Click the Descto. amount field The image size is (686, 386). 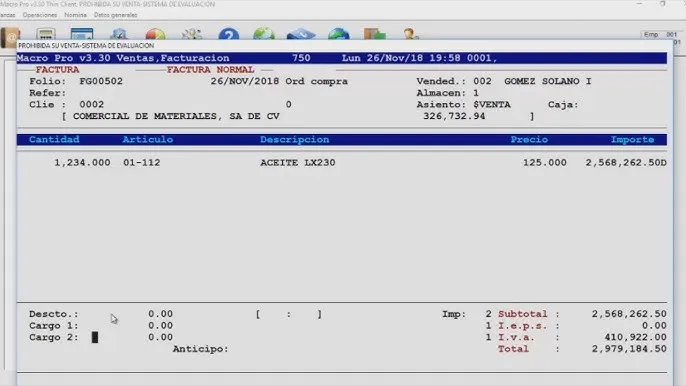(x=160, y=314)
